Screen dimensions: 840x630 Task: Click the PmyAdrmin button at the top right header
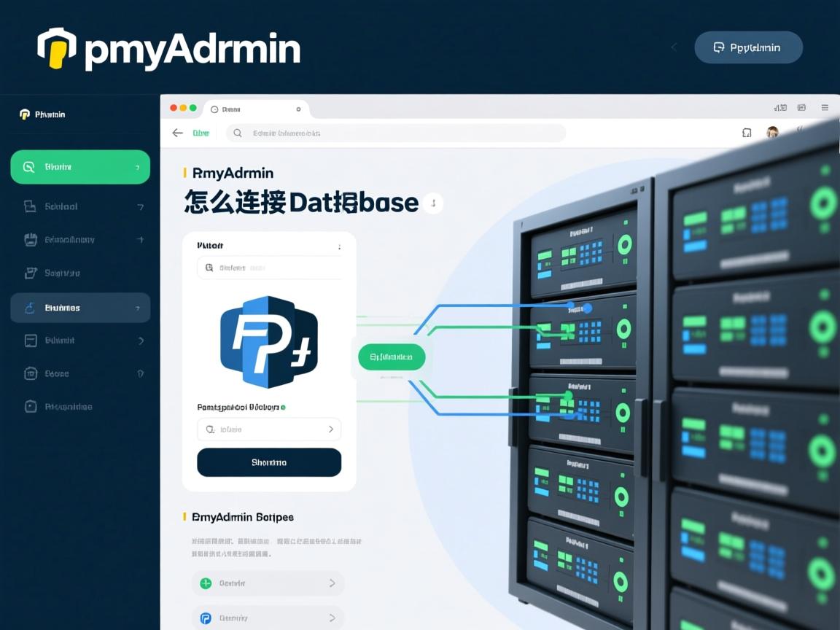(748, 47)
